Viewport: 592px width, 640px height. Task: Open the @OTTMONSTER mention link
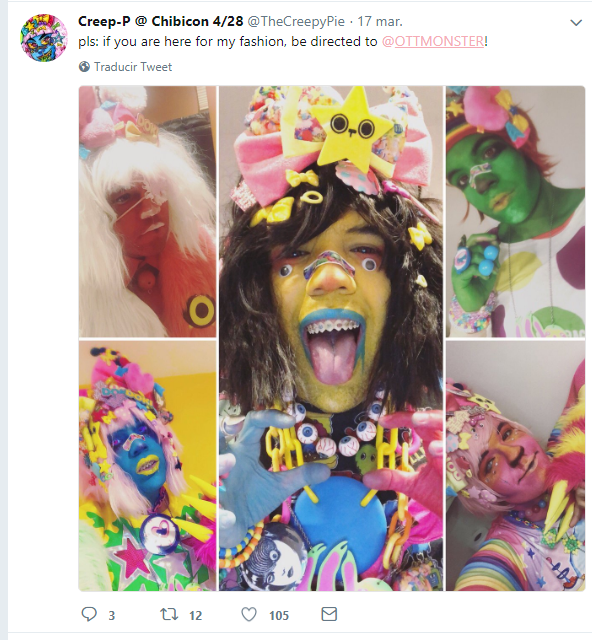click(x=433, y=42)
